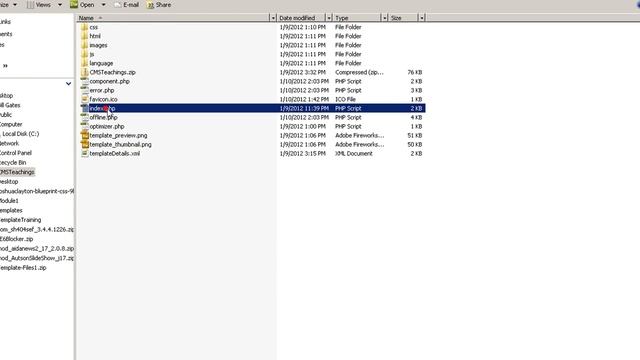Select Bill Gates folder in tree

click(x=10, y=105)
